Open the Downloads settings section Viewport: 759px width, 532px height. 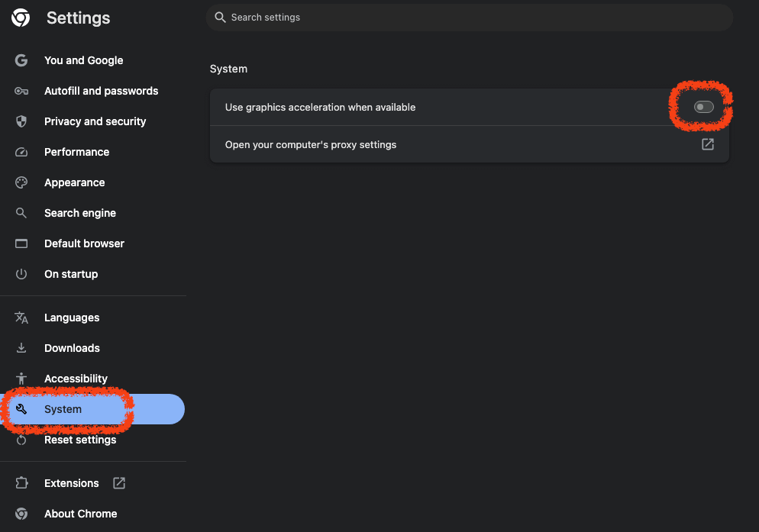point(72,348)
